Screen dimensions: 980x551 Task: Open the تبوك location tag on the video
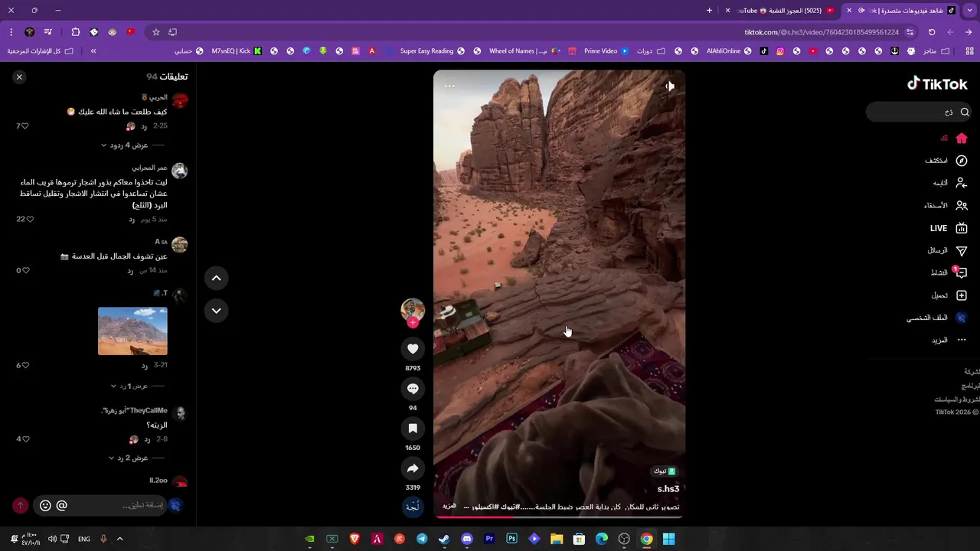pos(664,471)
